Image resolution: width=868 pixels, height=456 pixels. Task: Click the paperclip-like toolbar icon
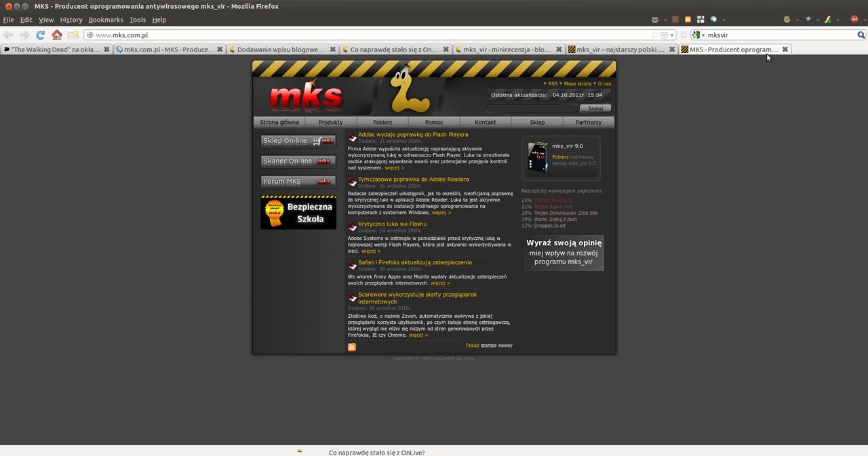pyautogui.click(x=807, y=20)
